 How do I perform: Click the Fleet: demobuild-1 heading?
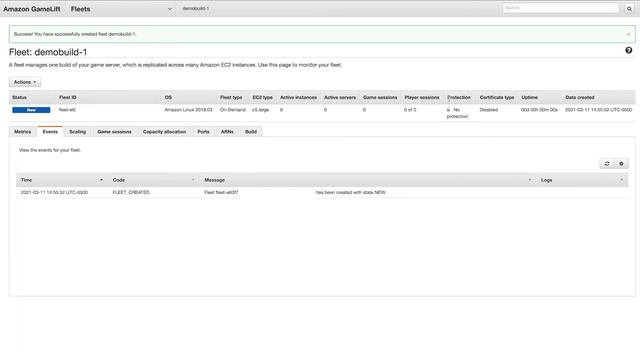(x=48, y=52)
